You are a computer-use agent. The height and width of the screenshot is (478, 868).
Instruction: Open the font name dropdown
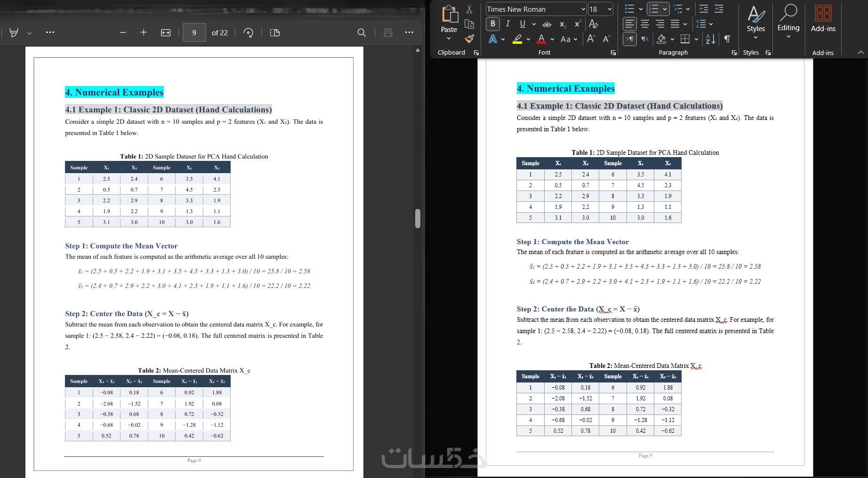583,9
